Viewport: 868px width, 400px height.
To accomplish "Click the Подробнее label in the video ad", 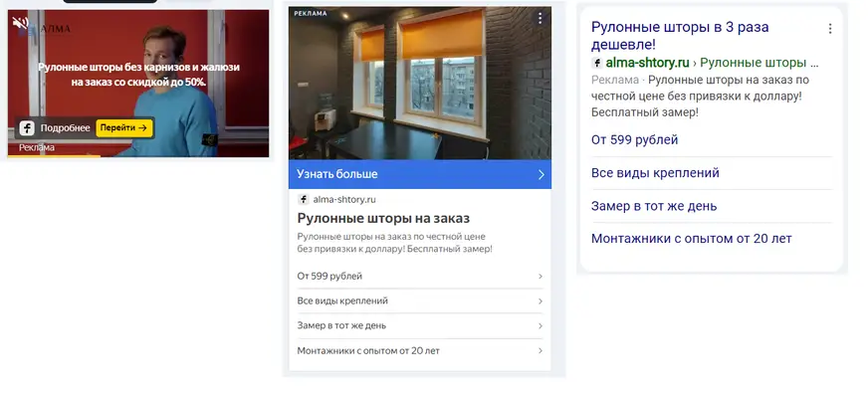I will 65,128.
